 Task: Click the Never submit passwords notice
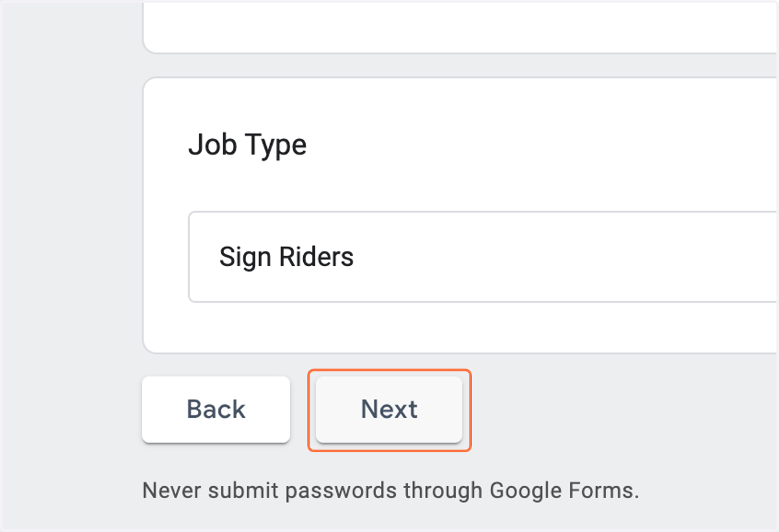[x=391, y=490]
